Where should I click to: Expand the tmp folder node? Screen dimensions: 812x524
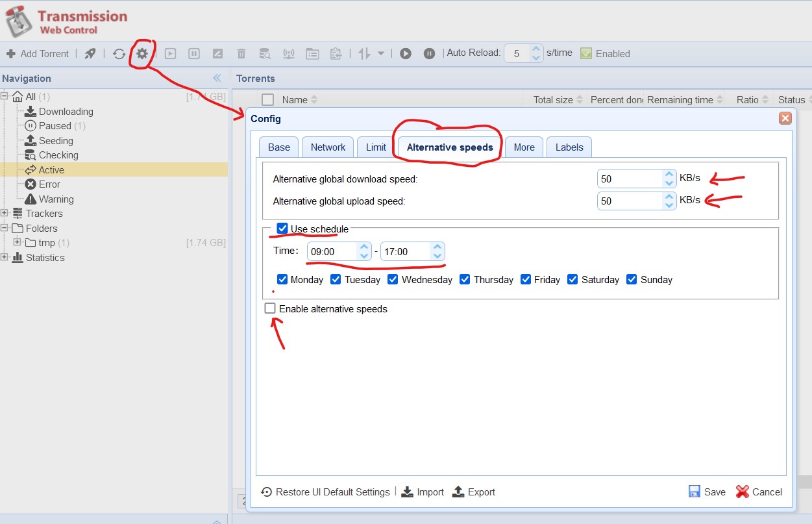(17, 242)
